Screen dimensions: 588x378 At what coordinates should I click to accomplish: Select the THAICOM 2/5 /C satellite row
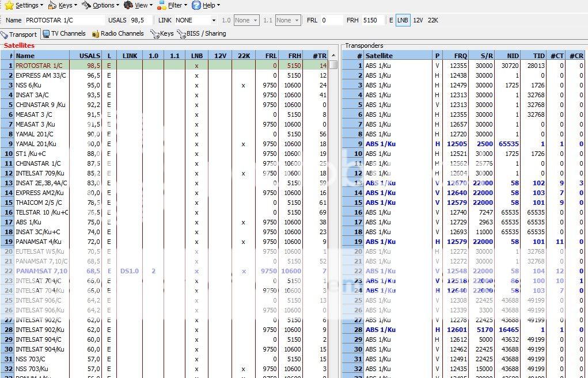click(165, 203)
